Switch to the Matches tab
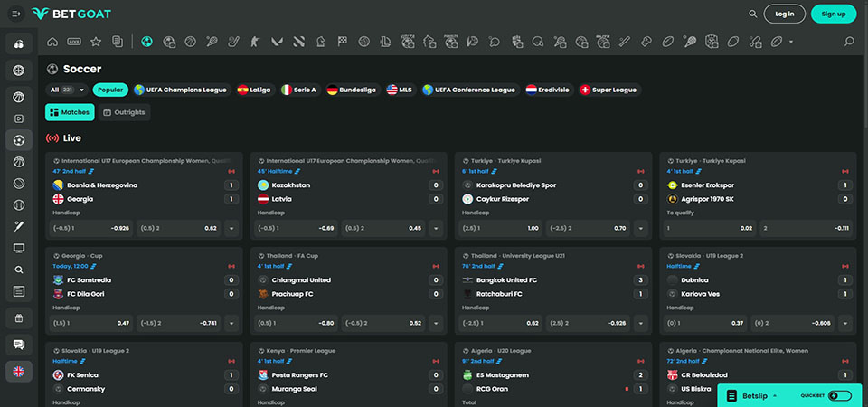 70,112
